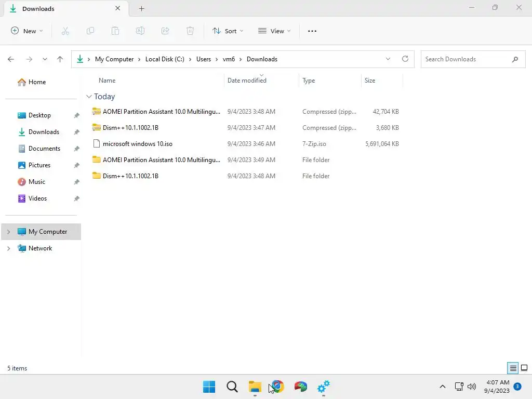Open the notification badge showing 3
Viewport: 532px width, 399px height.
[x=517, y=387]
